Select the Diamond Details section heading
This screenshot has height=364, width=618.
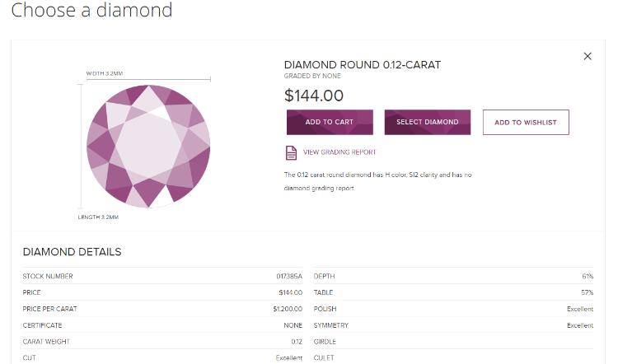point(72,252)
